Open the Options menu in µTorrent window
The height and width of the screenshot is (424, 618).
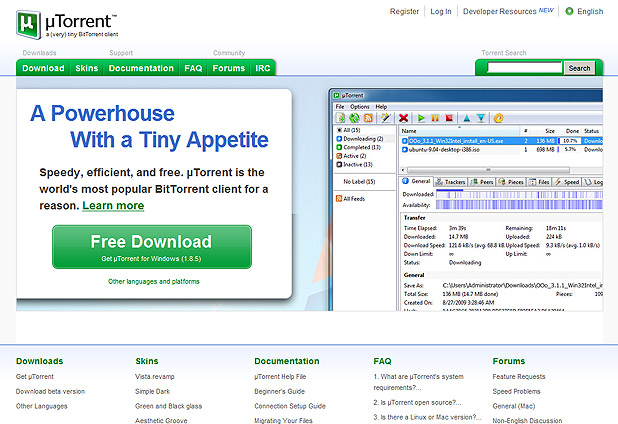pyautogui.click(x=360, y=106)
